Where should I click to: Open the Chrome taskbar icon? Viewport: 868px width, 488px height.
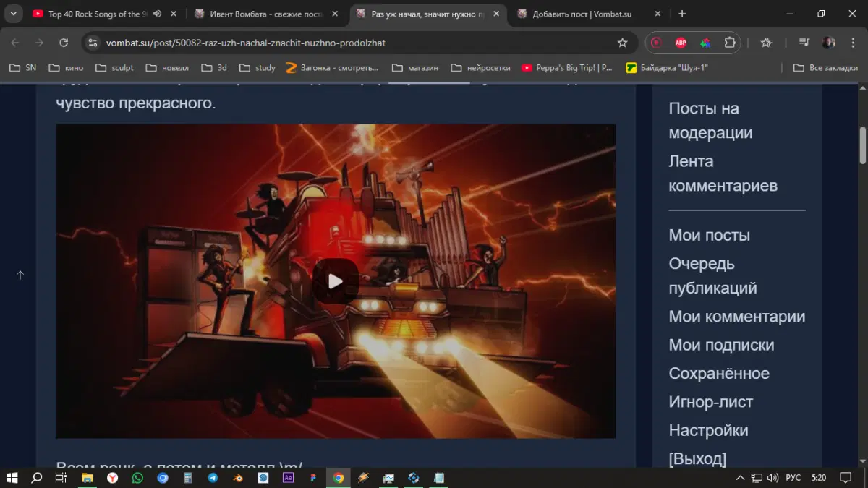[x=338, y=478]
